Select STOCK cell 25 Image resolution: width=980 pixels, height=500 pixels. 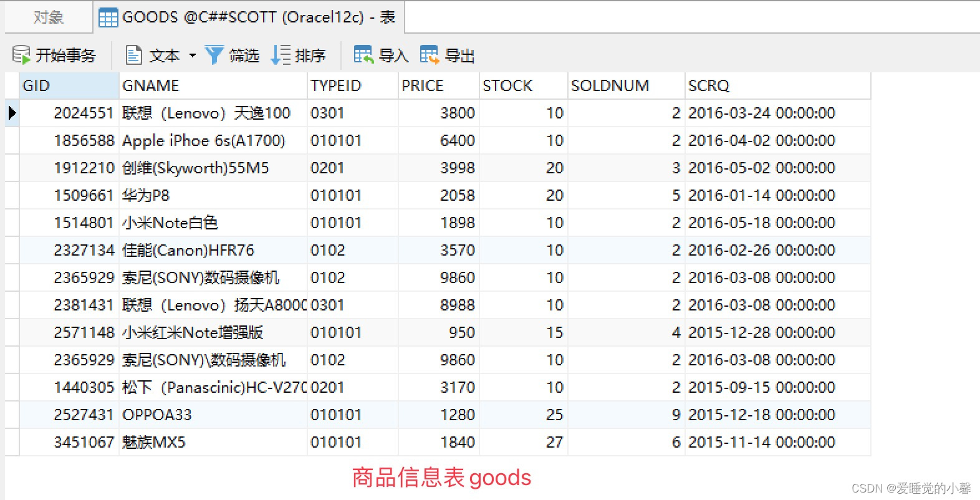tap(524, 415)
